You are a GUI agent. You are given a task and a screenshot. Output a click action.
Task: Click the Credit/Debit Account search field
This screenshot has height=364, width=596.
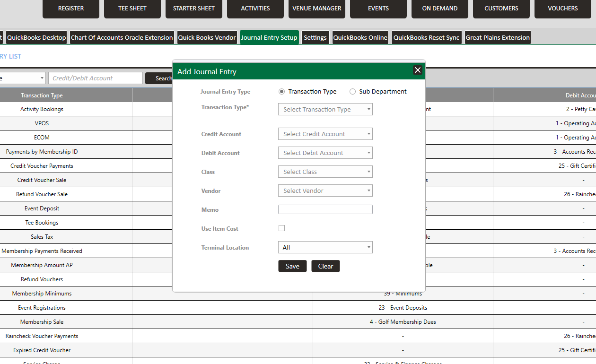(x=96, y=78)
